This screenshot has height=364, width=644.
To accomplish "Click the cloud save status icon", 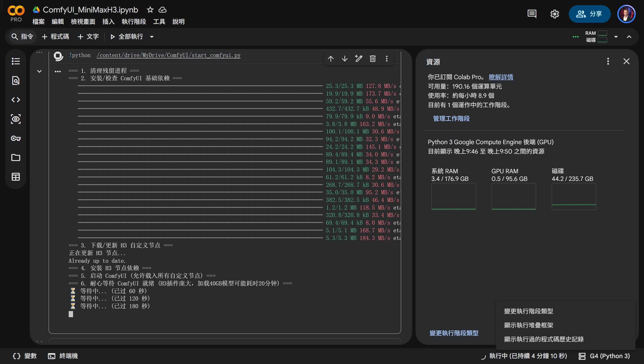I will 163,10.
